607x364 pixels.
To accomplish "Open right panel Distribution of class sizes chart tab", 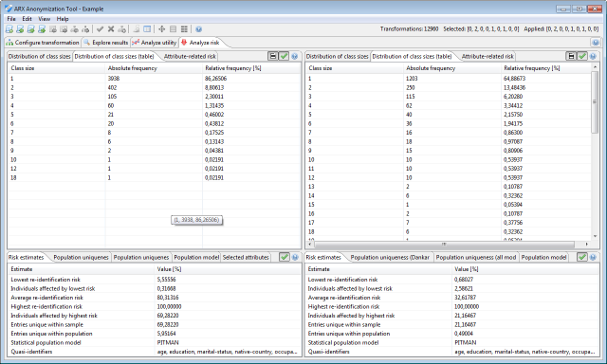I will point(338,57).
